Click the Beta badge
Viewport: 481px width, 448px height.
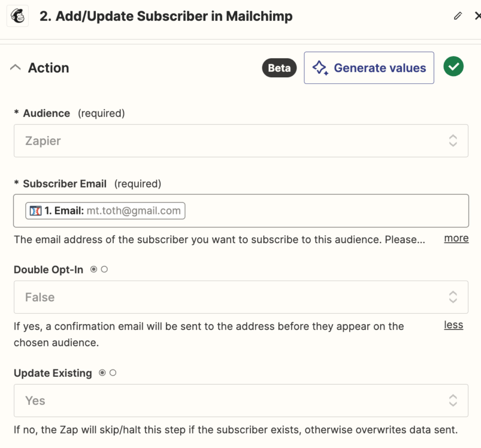pos(279,68)
